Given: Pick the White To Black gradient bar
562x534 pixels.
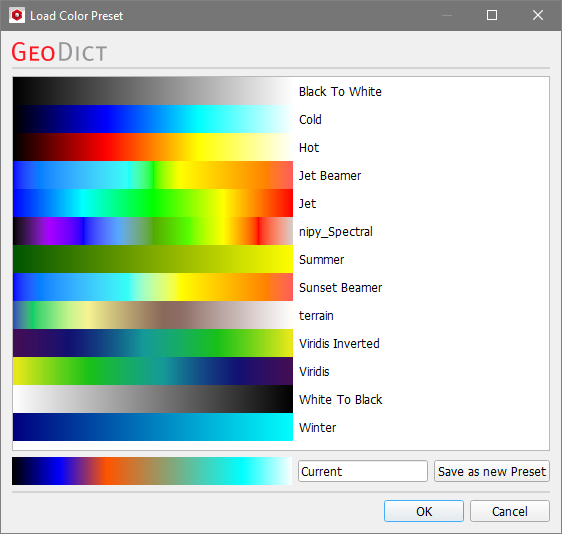Looking at the screenshot, I should 153,399.
